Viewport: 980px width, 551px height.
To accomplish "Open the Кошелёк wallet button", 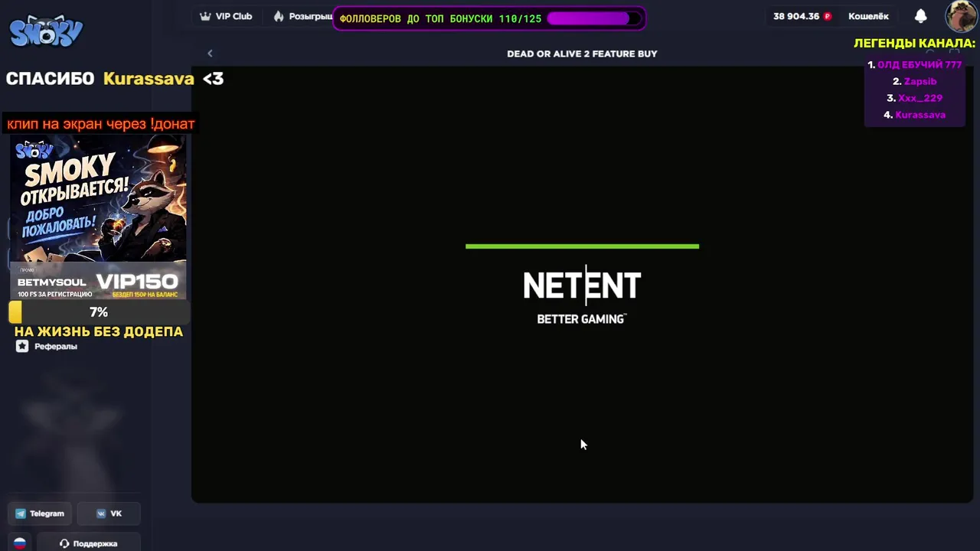I will point(868,16).
